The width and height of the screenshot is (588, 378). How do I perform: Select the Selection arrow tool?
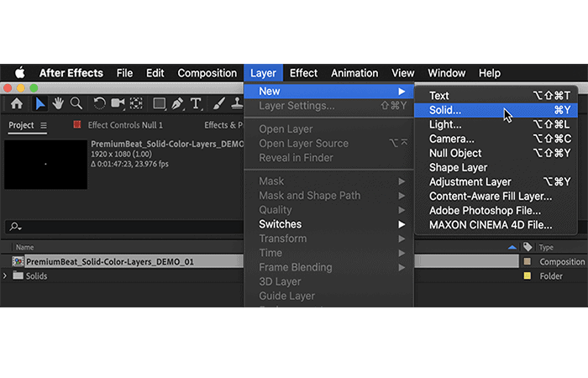pos(39,104)
